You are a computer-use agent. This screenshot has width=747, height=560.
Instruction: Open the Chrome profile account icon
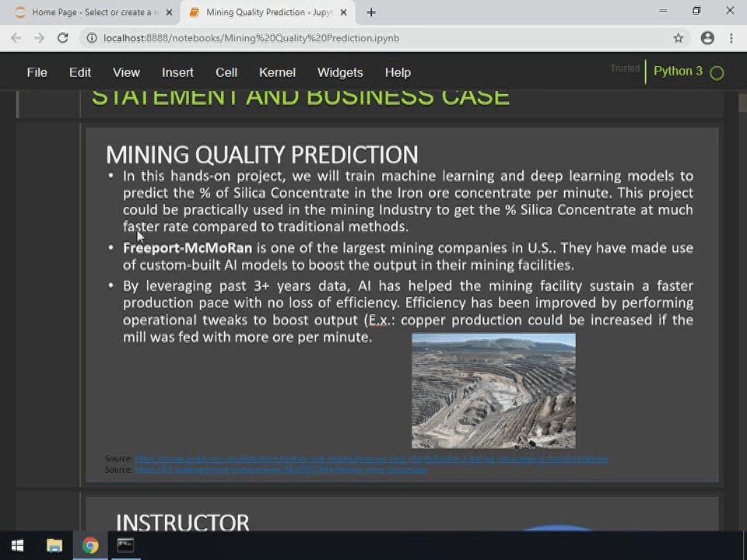707,38
